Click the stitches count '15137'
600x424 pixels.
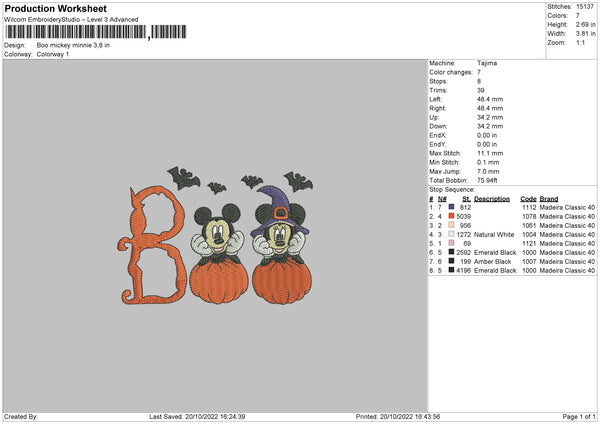pyautogui.click(x=585, y=7)
